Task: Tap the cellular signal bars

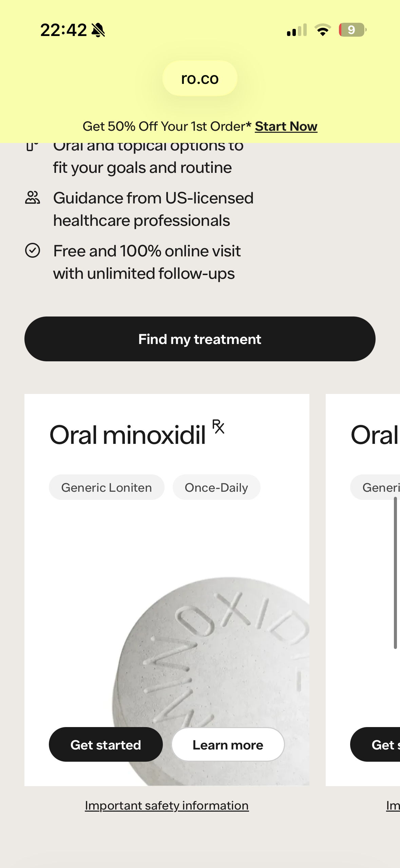Action: (297, 30)
